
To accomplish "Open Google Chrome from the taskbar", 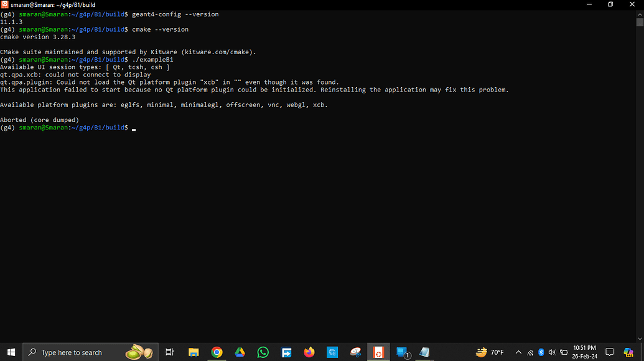I will coord(217,352).
